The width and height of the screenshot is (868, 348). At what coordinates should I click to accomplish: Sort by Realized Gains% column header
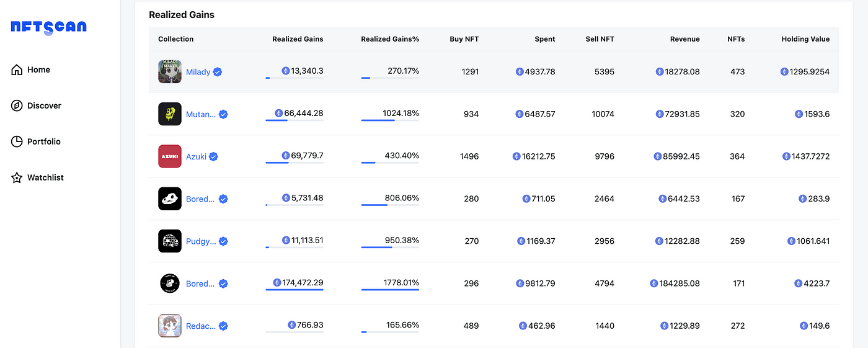click(x=390, y=39)
